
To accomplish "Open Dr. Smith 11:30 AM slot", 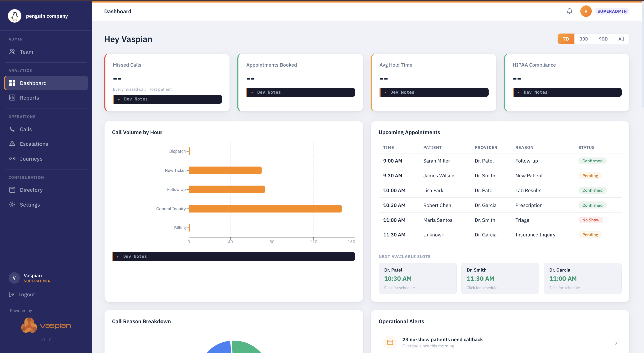I will [500, 278].
